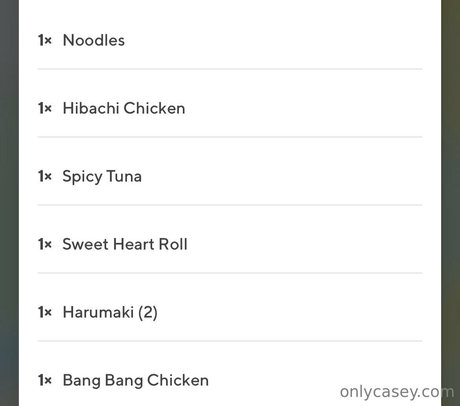Open the Hibachi Chicken item

point(230,108)
